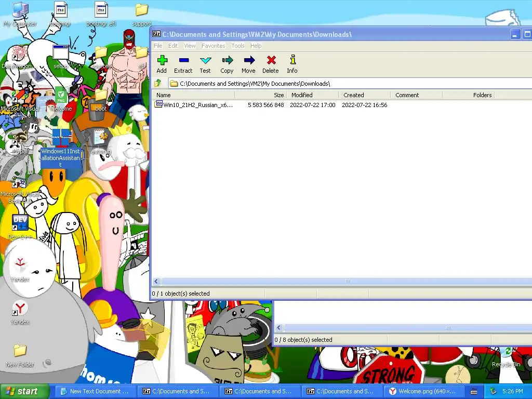Choose the Move toolbar button

(x=248, y=64)
